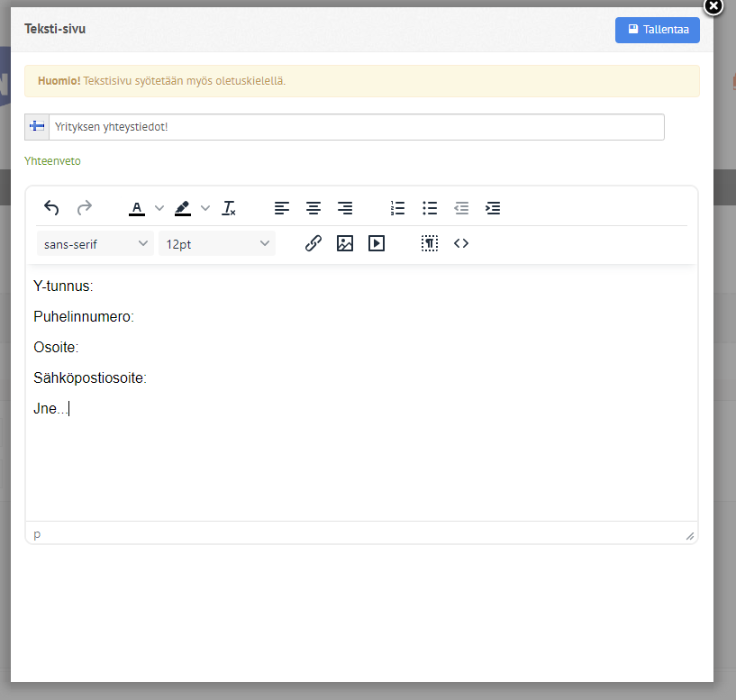
Task: Click the title field 'Yrityksen yhteystiedot!'
Action: pyautogui.click(x=357, y=127)
